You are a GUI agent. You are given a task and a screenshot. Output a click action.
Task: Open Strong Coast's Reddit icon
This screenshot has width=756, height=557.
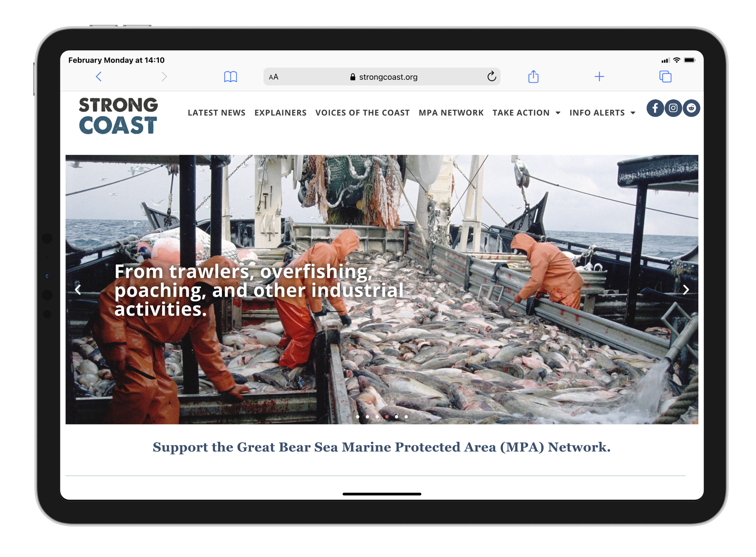[x=691, y=108]
